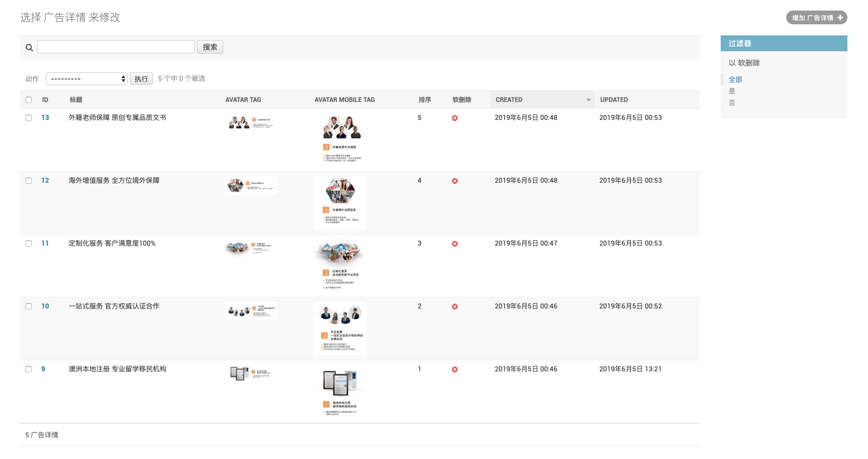The width and height of the screenshot is (868, 459).
Task: Click the red soft-delete icon for row 10
Action: (455, 306)
